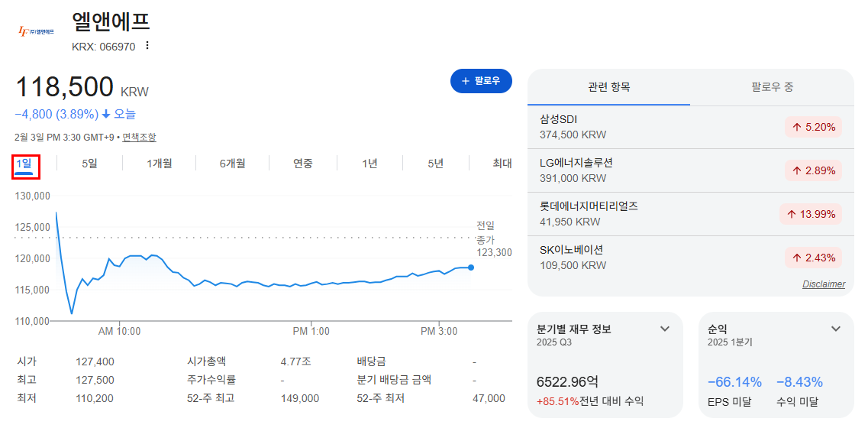Select the 1년 time range tab
The height and width of the screenshot is (428, 868).
coord(369,164)
